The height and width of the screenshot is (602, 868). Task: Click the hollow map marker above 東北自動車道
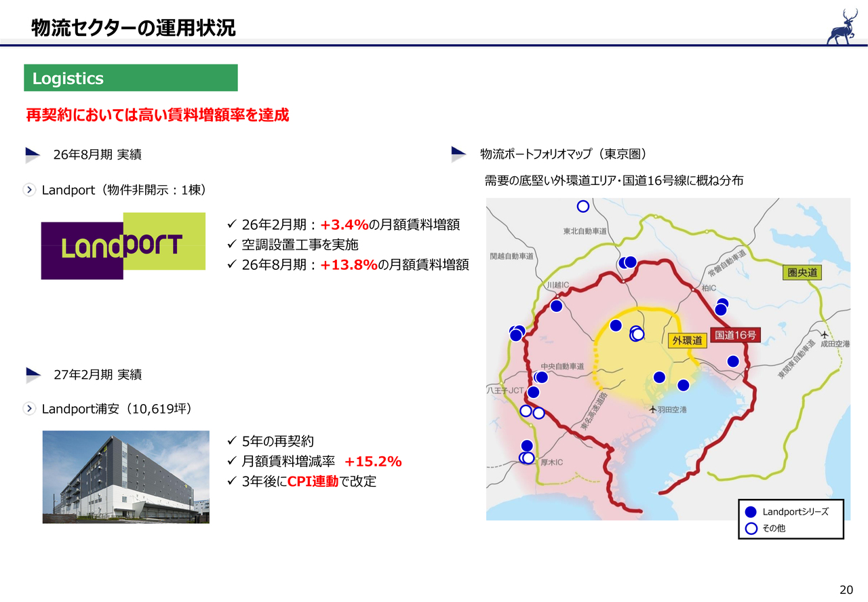coord(583,206)
